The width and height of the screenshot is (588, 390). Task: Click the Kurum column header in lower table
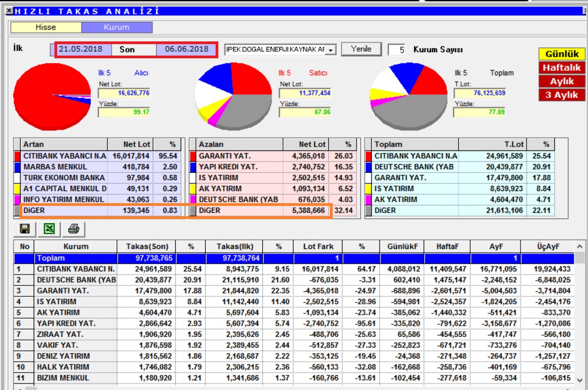[x=76, y=246]
